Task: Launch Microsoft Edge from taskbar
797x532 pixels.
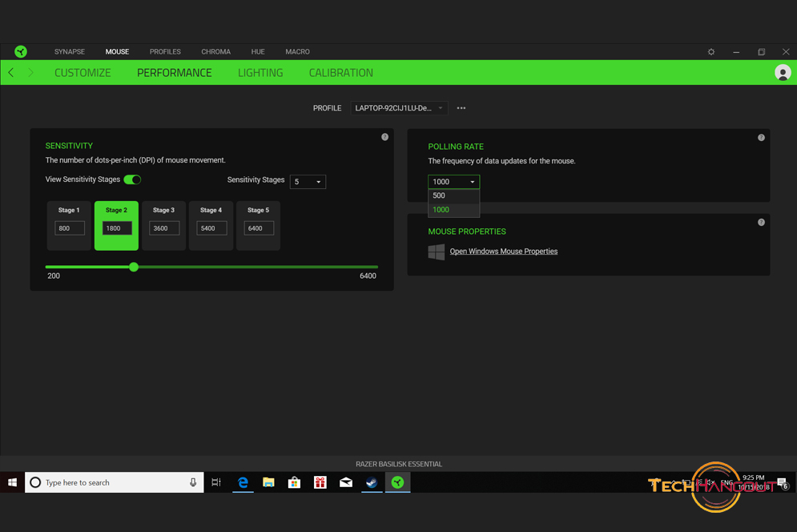Action: point(243,482)
